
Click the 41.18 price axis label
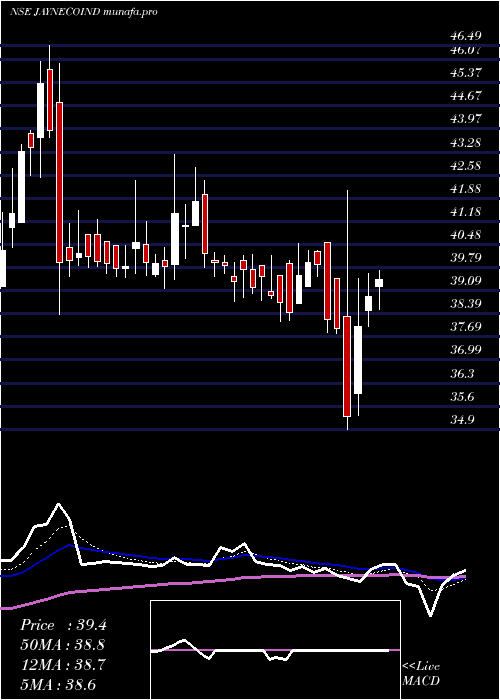[466, 212]
